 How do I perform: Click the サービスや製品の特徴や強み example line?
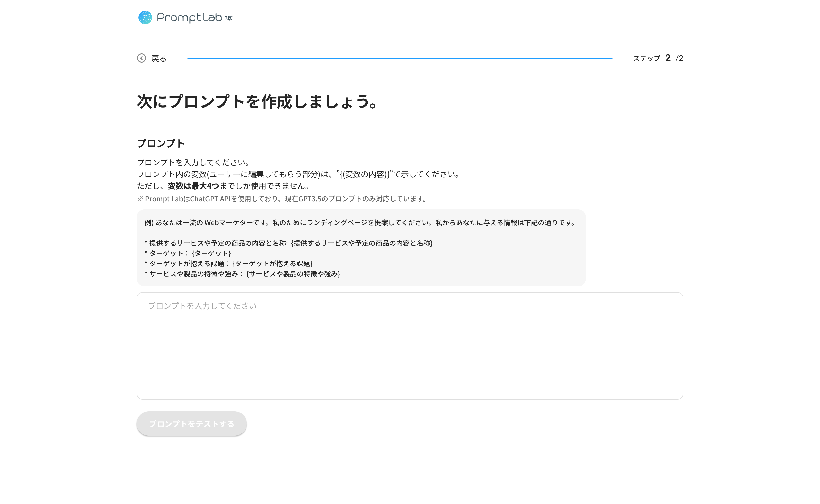tap(242, 274)
